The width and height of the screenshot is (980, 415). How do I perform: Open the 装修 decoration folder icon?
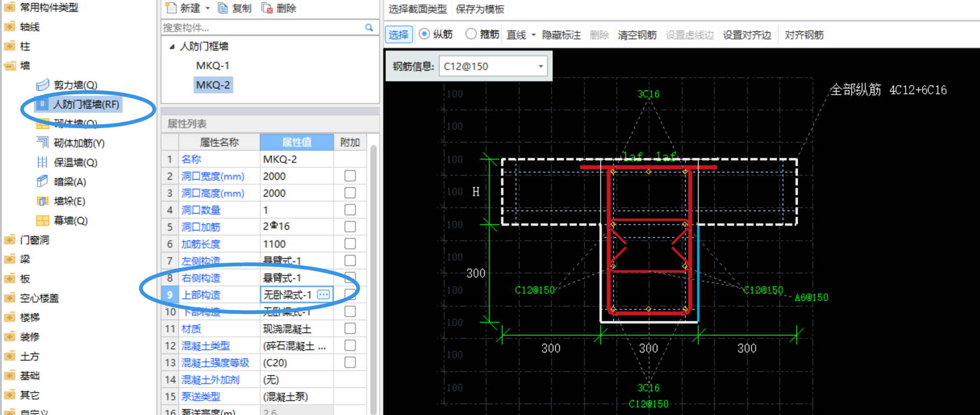pyautogui.click(x=10, y=337)
